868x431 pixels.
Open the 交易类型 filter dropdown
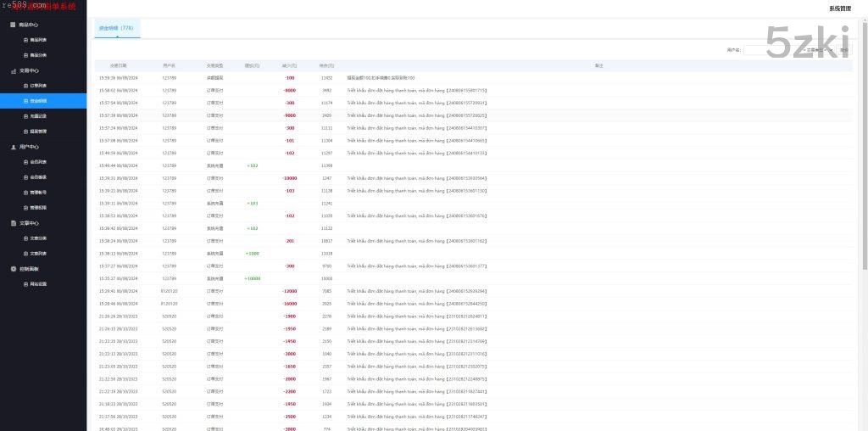[x=818, y=50]
